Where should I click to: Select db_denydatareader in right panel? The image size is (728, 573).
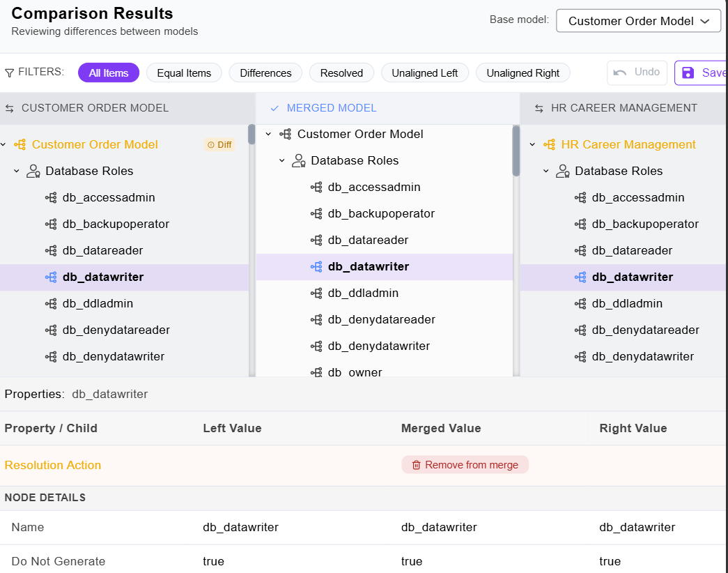(624, 330)
